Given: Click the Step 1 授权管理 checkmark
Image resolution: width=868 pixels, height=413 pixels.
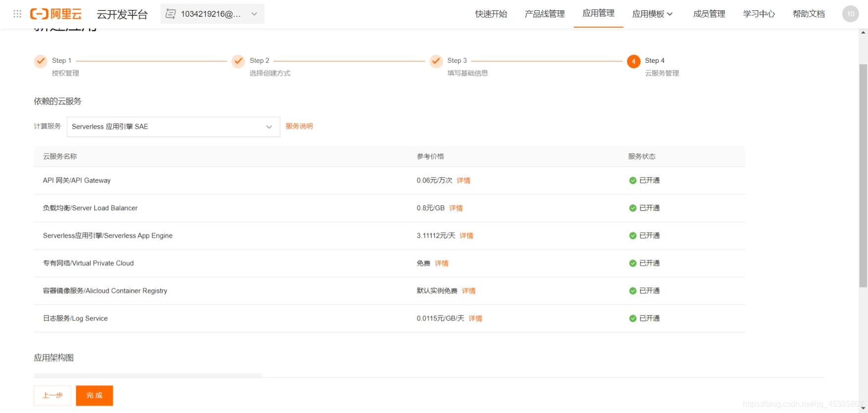Looking at the screenshot, I should (x=41, y=61).
